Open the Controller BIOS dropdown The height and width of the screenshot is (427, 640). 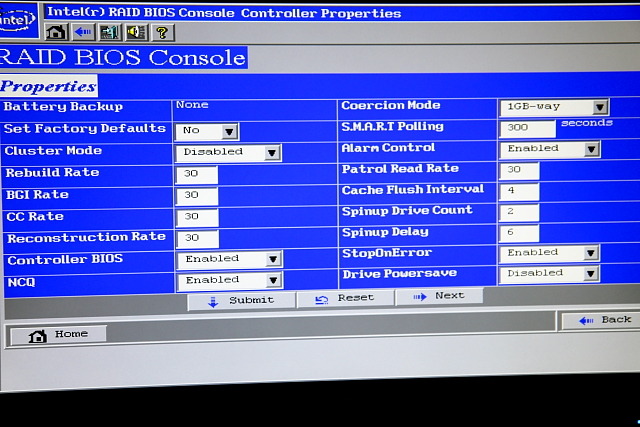coord(230,259)
